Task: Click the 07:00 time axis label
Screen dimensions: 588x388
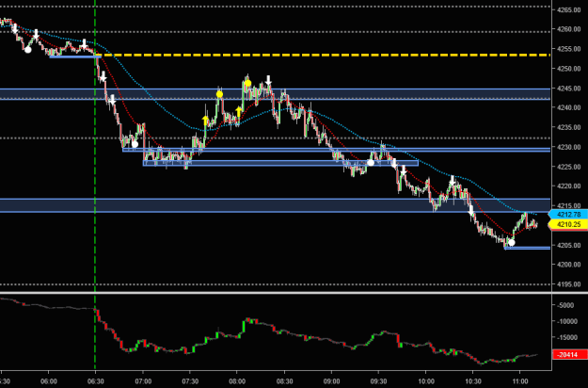Action: pos(143,381)
